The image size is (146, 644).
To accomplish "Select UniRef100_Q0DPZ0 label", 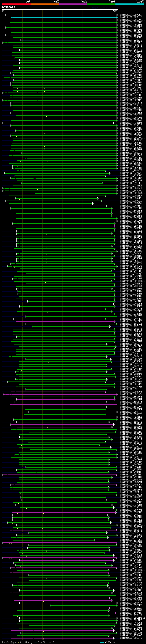I will 131,266.
